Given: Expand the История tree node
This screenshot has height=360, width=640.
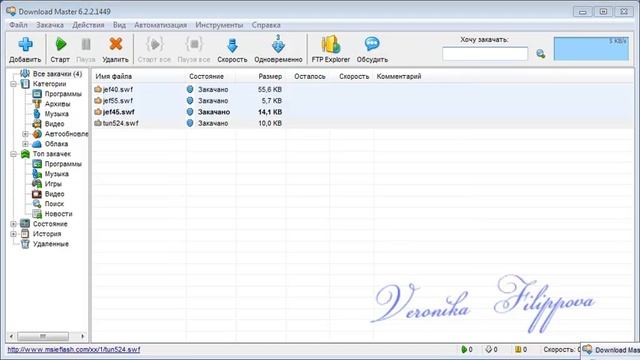Looking at the screenshot, I should coord(13,234).
